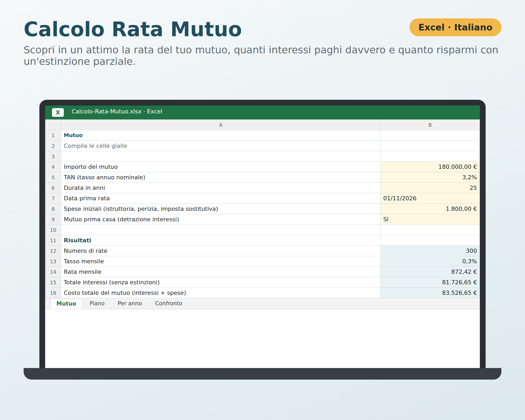The width and height of the screenshot is (525, 420).
Task: Click the Excel X logo icon
Action: [x=58, y=112]
